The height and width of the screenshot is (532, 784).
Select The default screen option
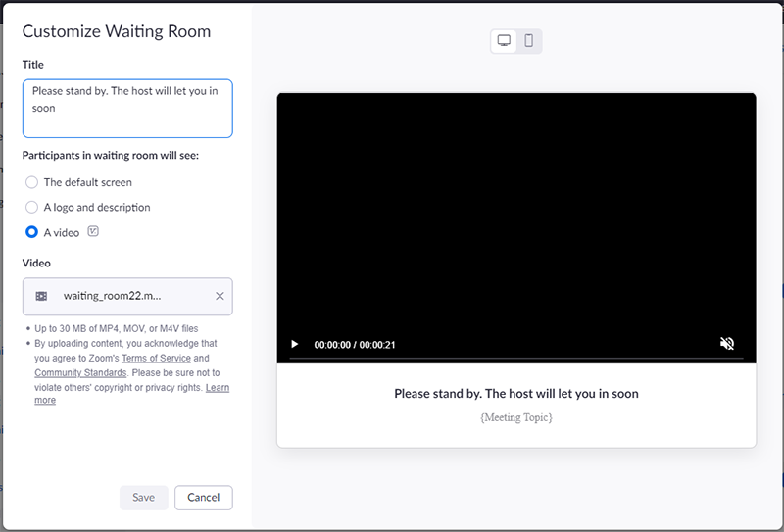32,182
